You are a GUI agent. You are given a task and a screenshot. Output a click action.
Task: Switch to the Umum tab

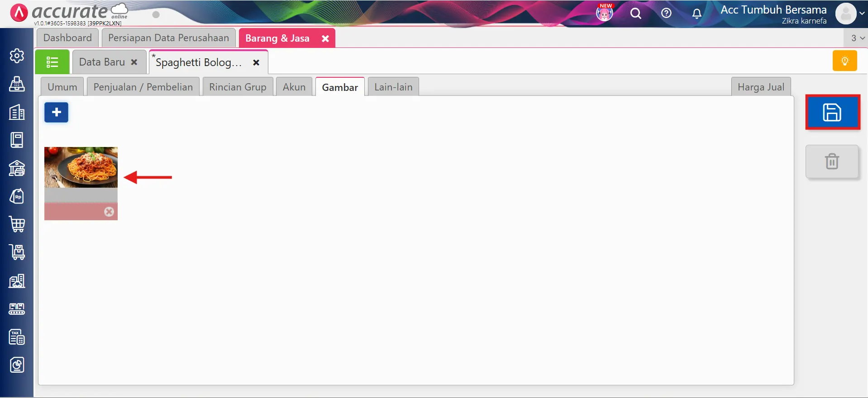(62, 87)
